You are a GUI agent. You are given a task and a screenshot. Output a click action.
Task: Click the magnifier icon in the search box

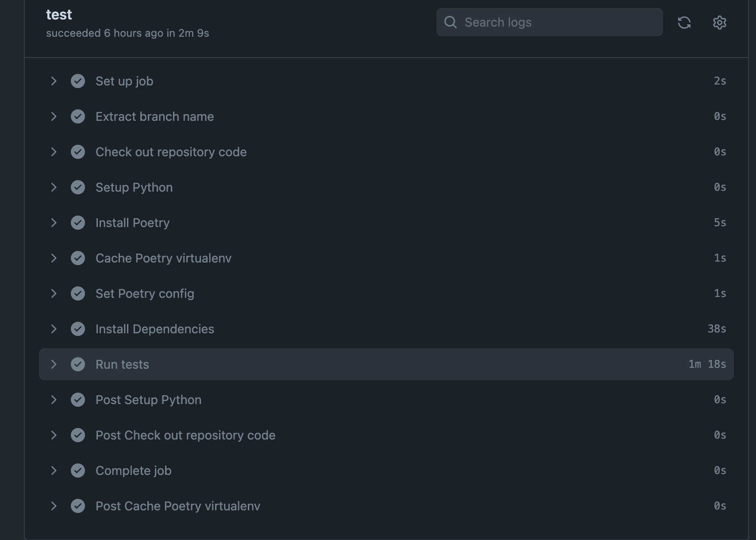point(451,22)
